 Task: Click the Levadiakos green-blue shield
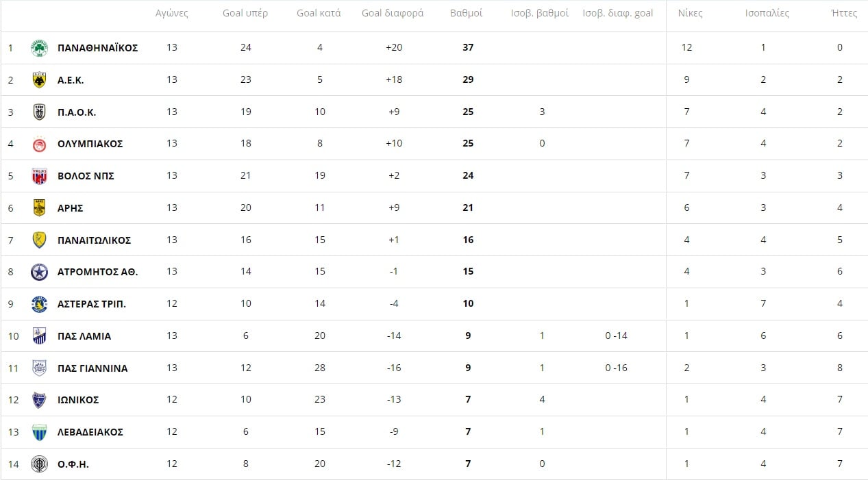click(39, 432)
